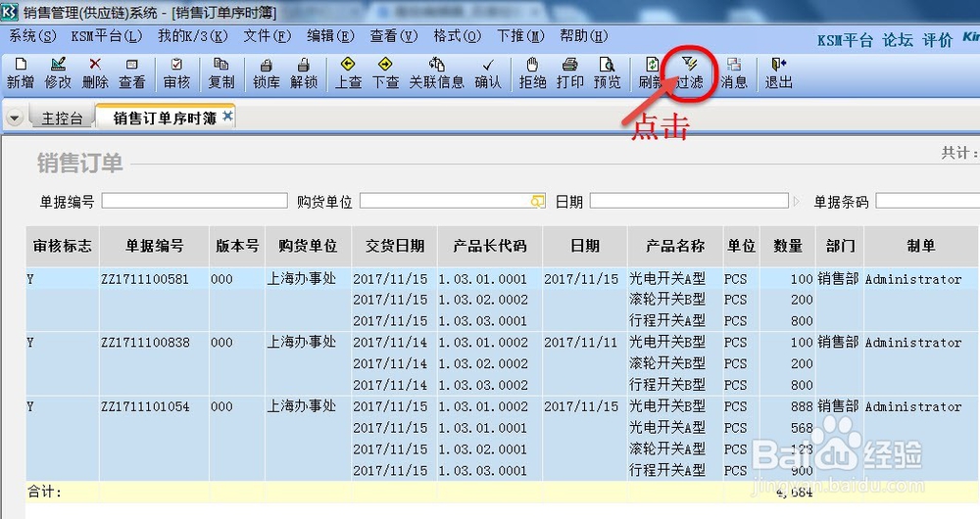Screen dimensions: 980x519
Task: Click the 购货单位 input field
Action: [x=453, y=201]
